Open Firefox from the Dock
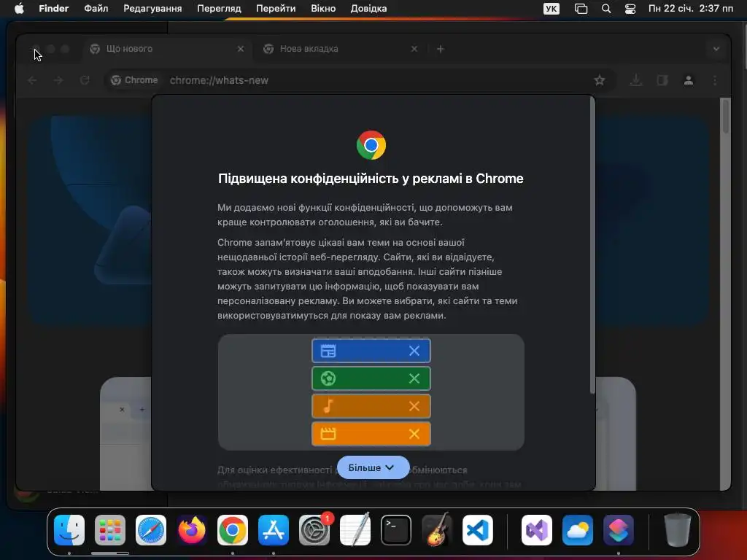Screen dimensions: 747x560 pyautogui.click(x=192, y=530)
